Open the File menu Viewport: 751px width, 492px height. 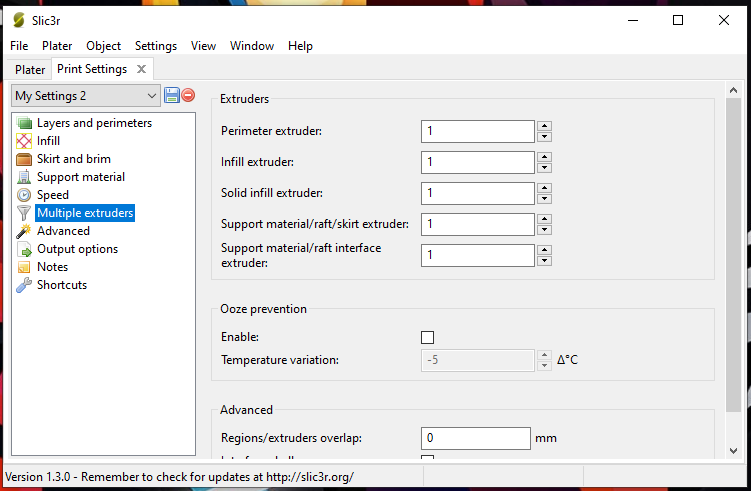click(x=19, y=46)
